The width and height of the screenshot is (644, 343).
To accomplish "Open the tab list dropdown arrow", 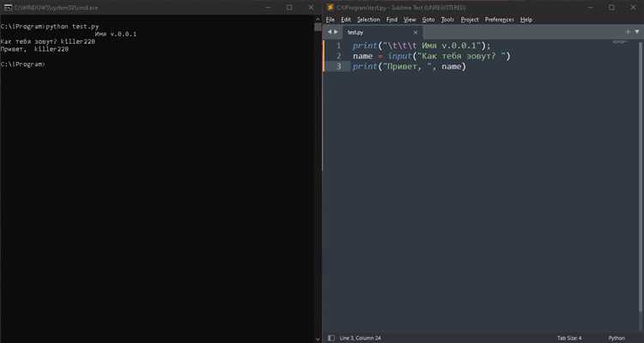I will point(637,32).
